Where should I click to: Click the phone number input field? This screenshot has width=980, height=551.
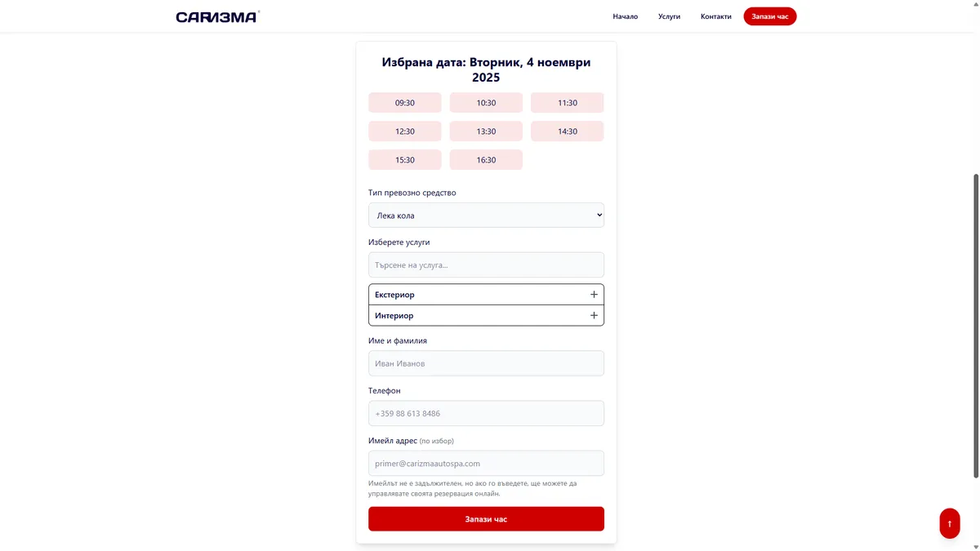[486, 414]
